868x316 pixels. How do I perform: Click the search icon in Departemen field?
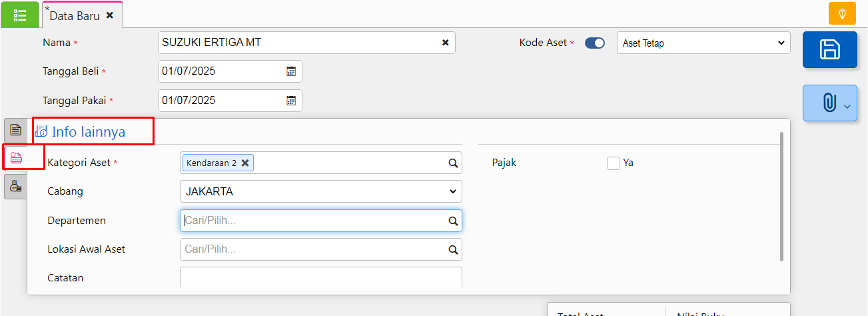(453, 221)
